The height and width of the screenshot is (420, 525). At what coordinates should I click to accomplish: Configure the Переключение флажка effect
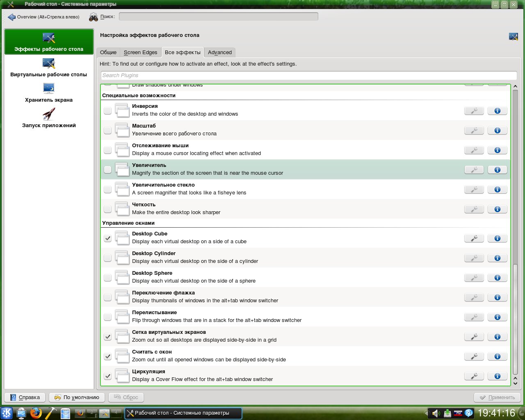(x=474, y=297)
